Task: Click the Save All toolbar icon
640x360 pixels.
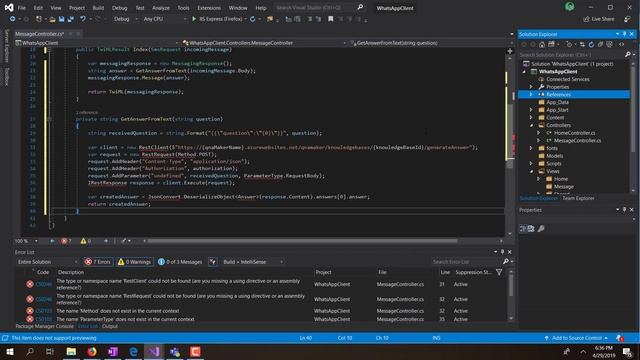Action: 71,19
